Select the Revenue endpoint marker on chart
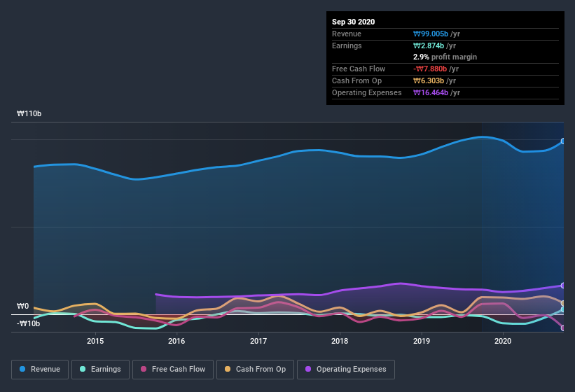575x392 pixels. tap(563, 141)
